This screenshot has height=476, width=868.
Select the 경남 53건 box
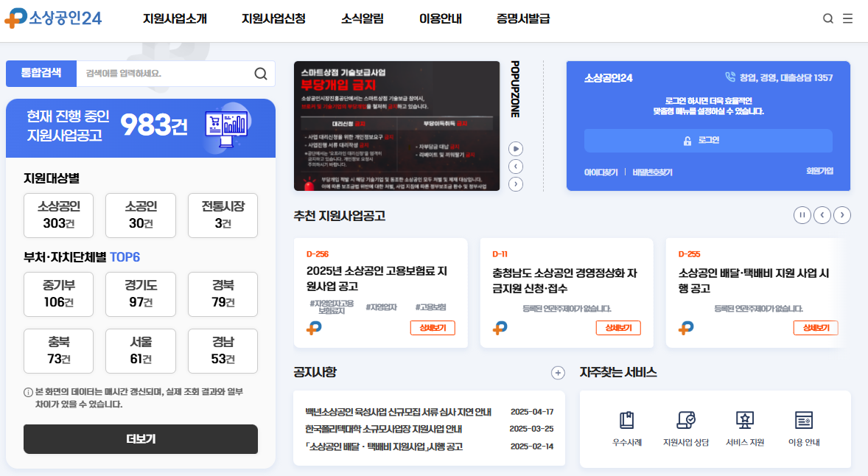point(223,351)
